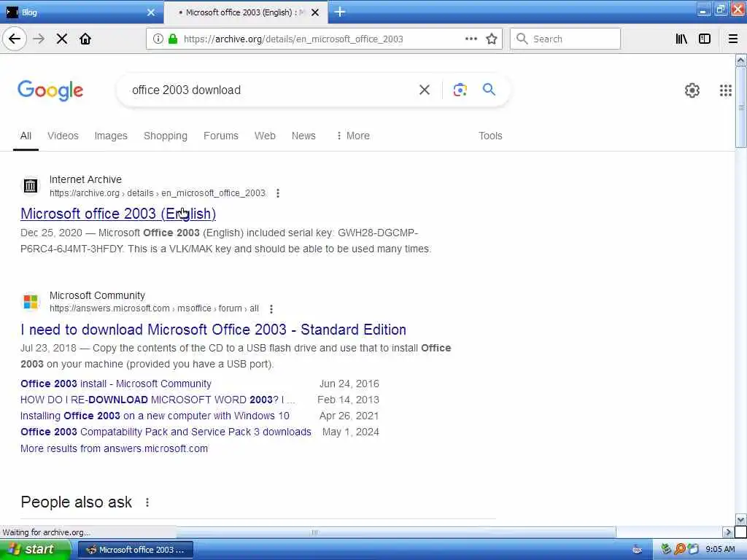Click the archive.org breadcrumb URL under Internet Archive
Image resolution: width=747 pixels, height=560 pixels.
point(158,193)
